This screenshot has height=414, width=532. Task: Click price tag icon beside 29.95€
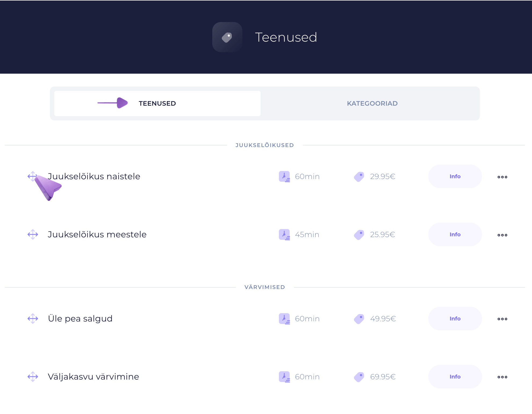pos(359,177)
